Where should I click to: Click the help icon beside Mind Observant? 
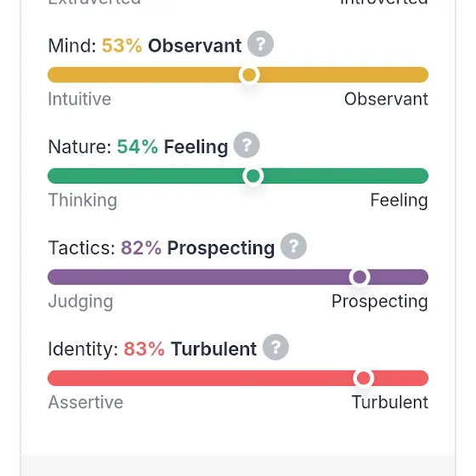(260, 44)
